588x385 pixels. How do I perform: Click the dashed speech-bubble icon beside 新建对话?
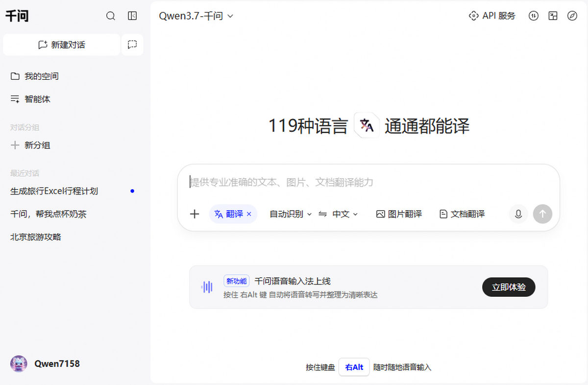click(132, 45)
